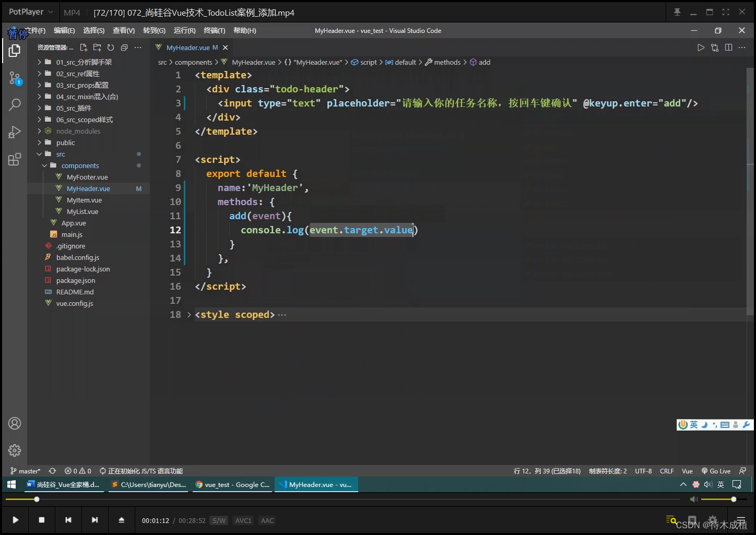Seek on the PotPlayer progress bar
The image size is (756, 535).
(x=343, y=500)
